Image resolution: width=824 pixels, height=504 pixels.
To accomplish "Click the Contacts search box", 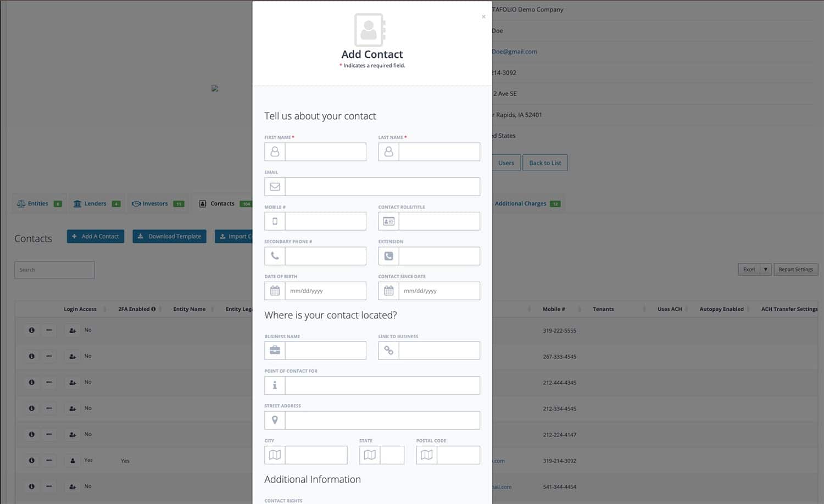I will [54, 270].
